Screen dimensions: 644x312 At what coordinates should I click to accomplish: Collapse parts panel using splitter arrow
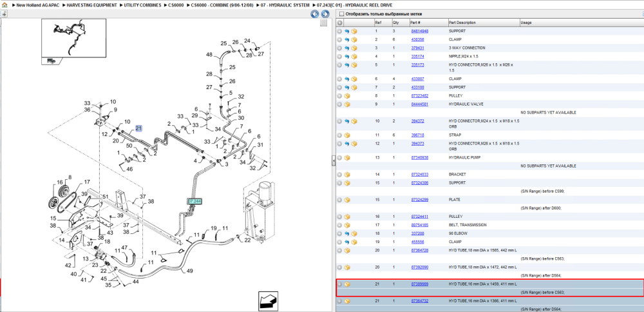pyautogui.click(x=333, y=162)
